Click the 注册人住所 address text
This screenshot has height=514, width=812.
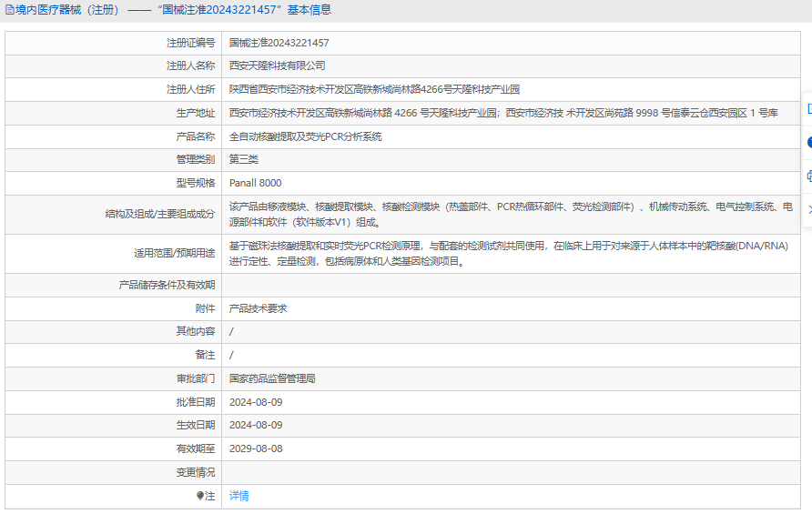(x=374, y=89)
